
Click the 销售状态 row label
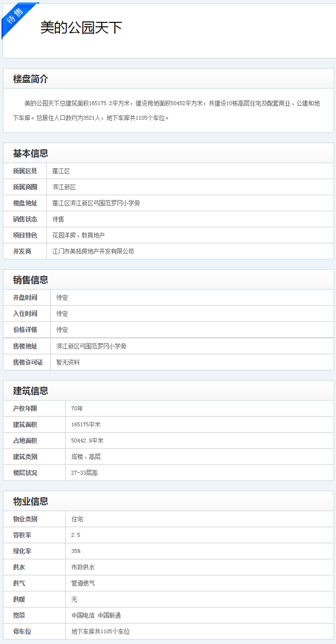tap(25, 219)
